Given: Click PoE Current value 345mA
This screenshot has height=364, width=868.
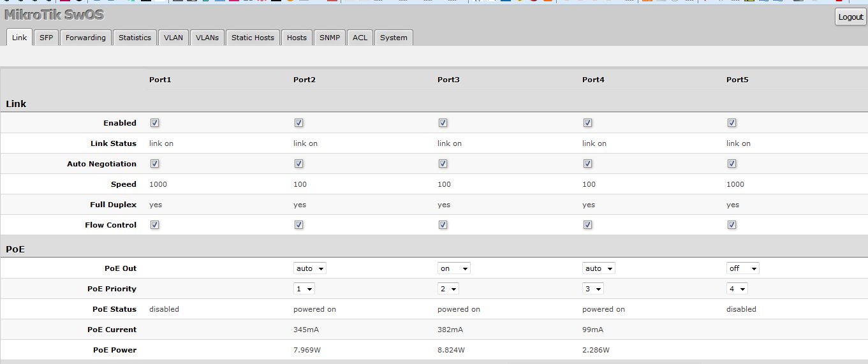Looking at the screenshot, I should 305,330.
